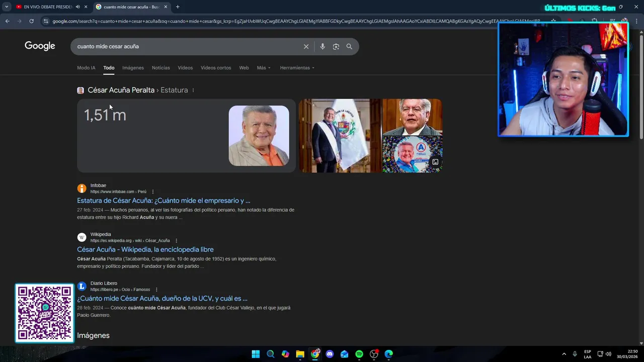Screen dimensions: 644x362
Task: Open Windows Search in taskbar
Action: [270, 354]
